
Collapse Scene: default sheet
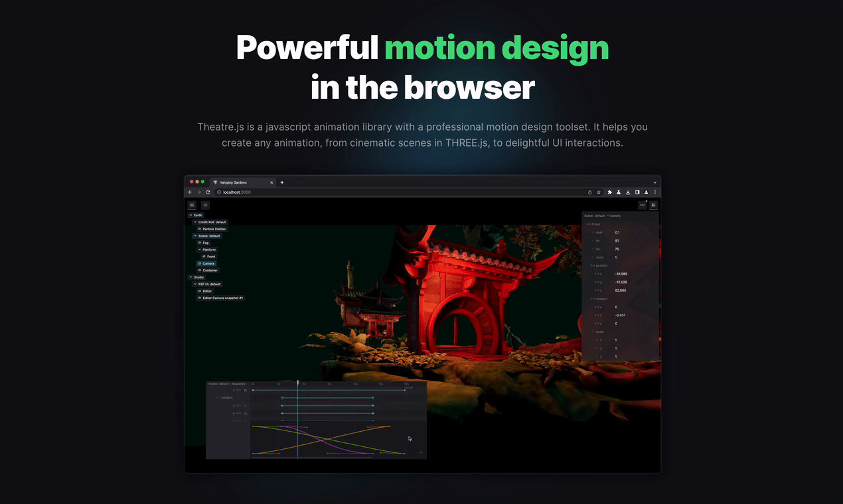coord(195,236)
